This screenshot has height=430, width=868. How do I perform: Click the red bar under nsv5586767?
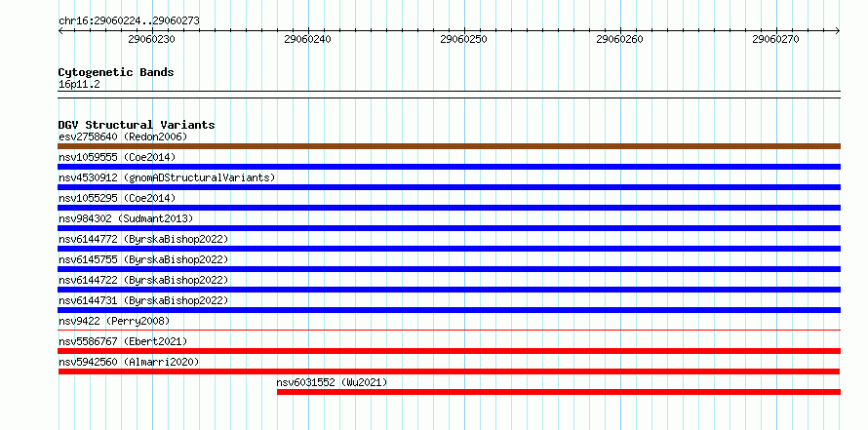(x=449, y=351)
